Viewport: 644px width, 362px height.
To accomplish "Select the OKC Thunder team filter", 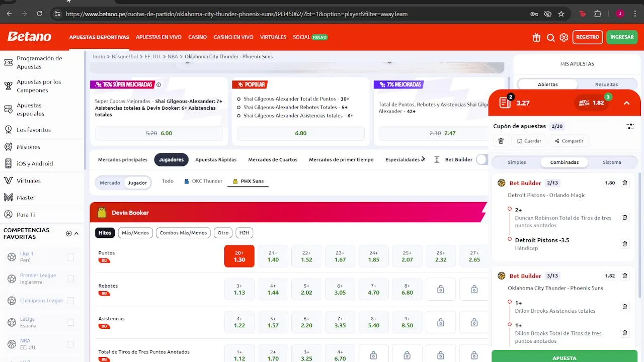I will coord(203,181).
